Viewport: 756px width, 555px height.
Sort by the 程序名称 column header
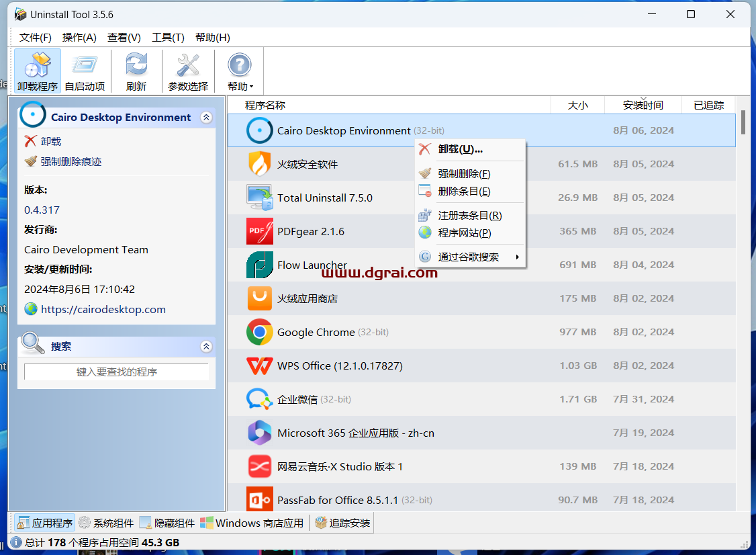point(389,105)
